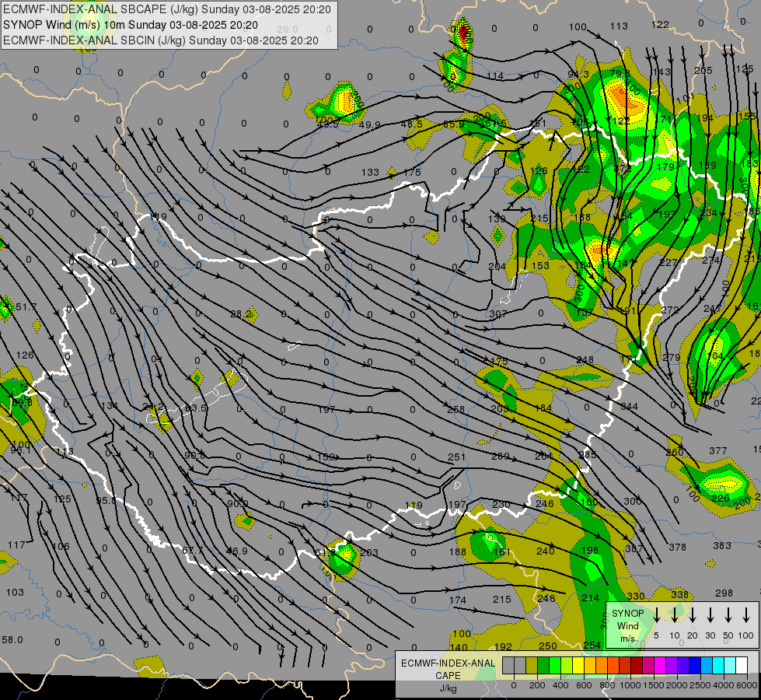Click the map value '285'
761x700 pixels.
point(588,454)
